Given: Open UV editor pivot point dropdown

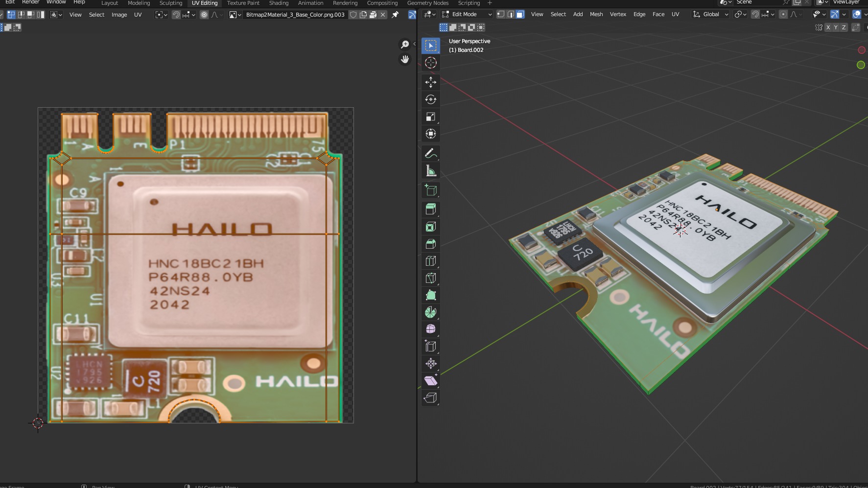Looking at the screenshot, I should 161,15.
